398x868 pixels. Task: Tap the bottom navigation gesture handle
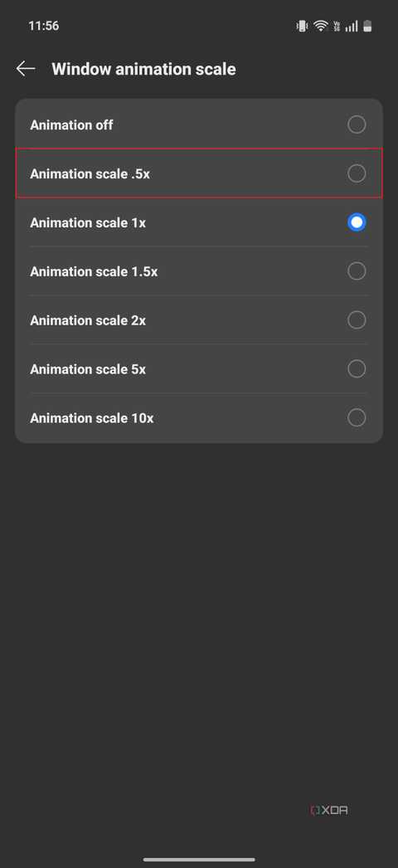(x=199, y=859)
